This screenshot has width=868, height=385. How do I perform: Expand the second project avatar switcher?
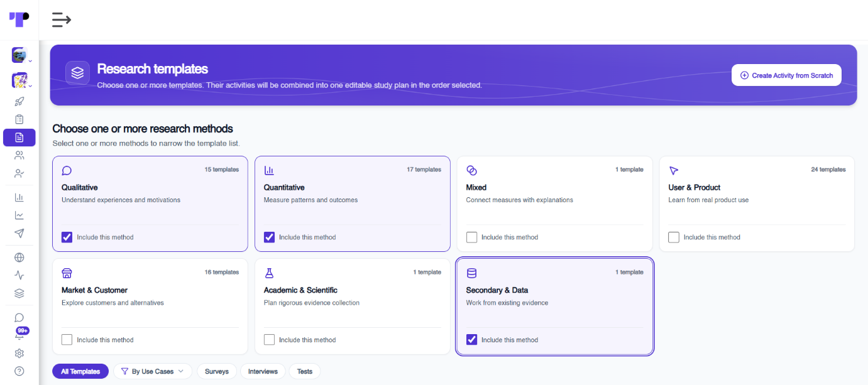pos(21,81)
